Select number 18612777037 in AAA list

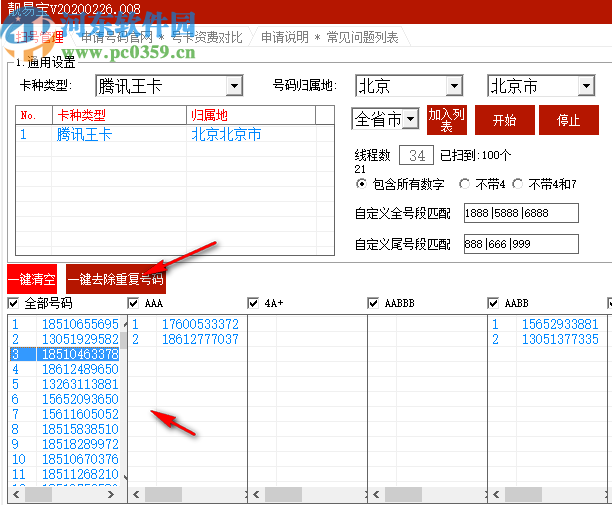200,339
